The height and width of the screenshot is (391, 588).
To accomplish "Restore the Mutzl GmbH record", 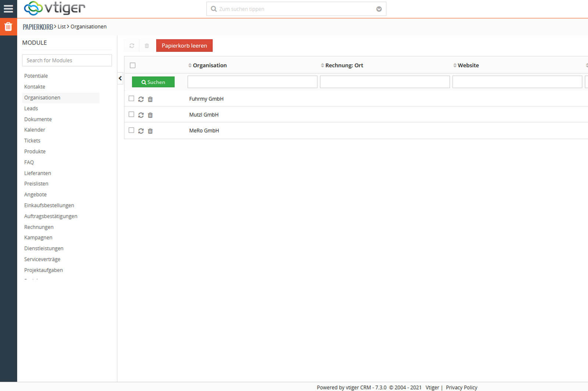I will 141,115.
